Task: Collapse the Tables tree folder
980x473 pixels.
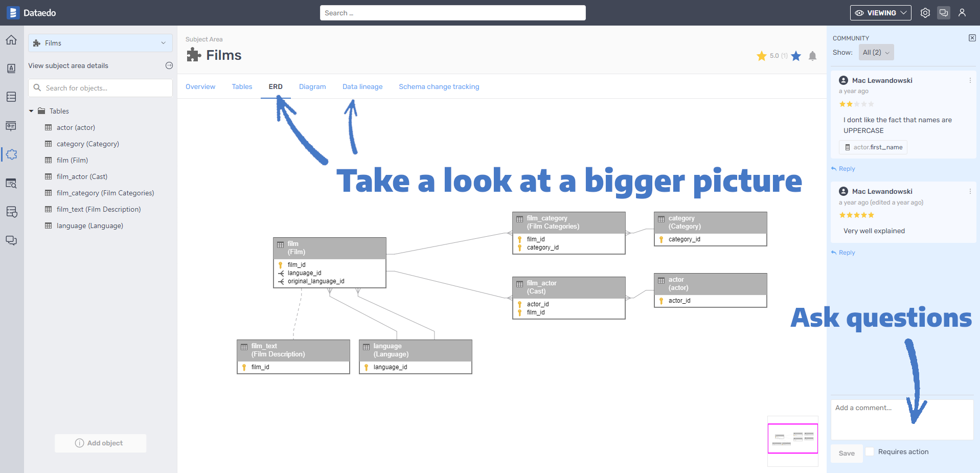Action: (31, 111)
